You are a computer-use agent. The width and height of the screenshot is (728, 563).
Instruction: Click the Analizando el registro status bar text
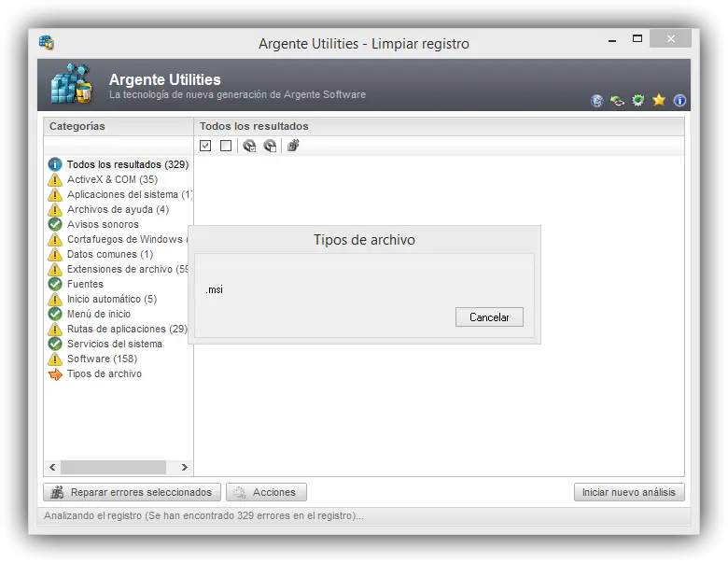[203, 516]
